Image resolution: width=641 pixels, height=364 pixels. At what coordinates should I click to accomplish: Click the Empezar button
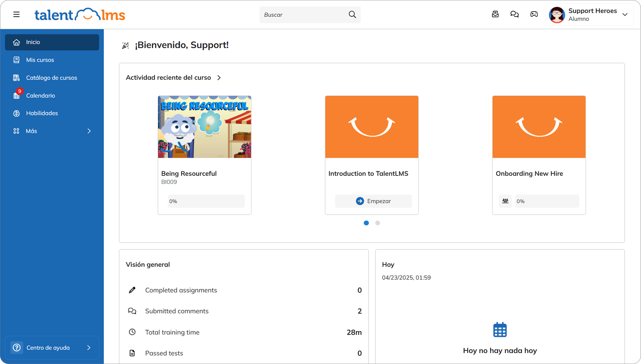click(x=373, y=201)
